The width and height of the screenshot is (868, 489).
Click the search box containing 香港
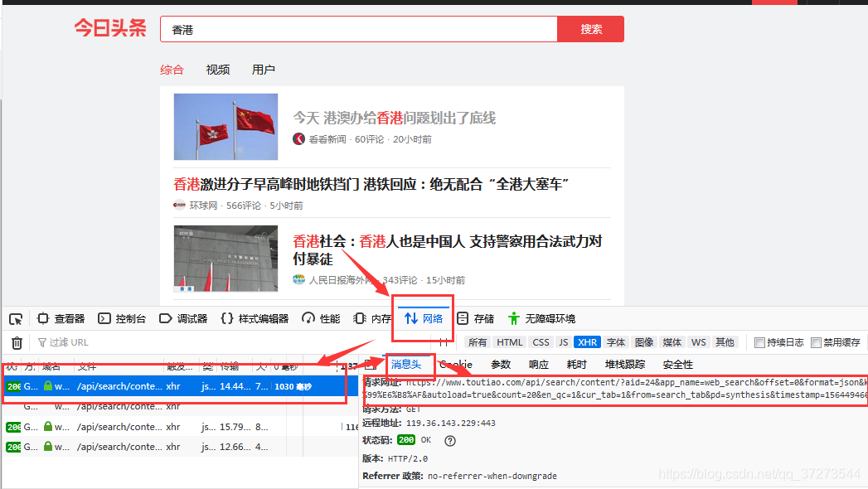(x=359, y=29)
